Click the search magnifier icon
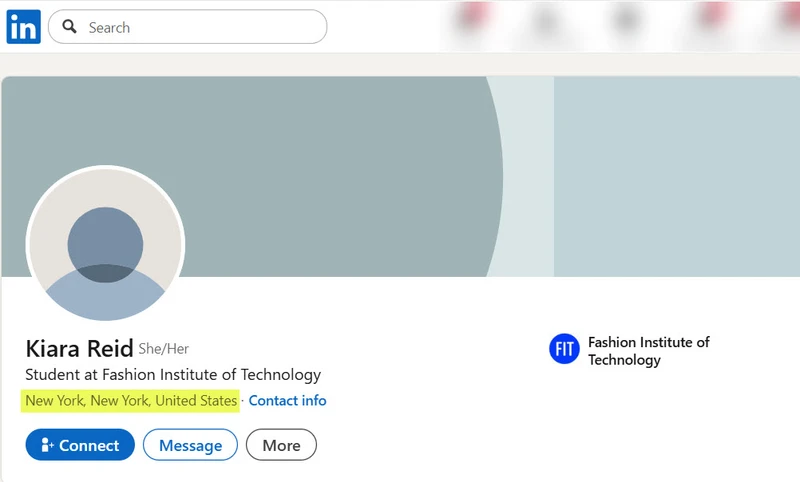The width and height of the screenshot is (800, 482). (x=69, y=27)
